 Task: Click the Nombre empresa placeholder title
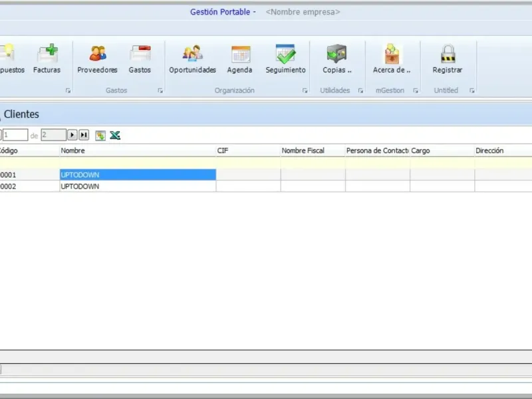(303, 12)
